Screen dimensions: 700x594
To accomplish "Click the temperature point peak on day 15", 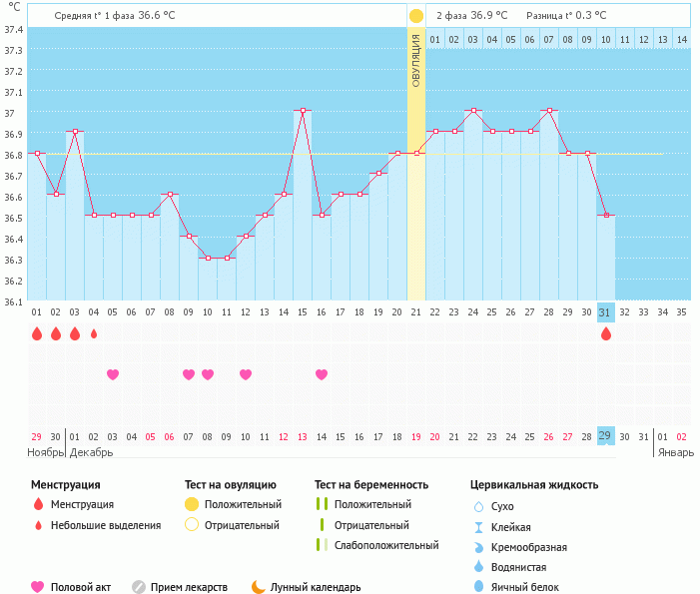I will tap(303, 110).
